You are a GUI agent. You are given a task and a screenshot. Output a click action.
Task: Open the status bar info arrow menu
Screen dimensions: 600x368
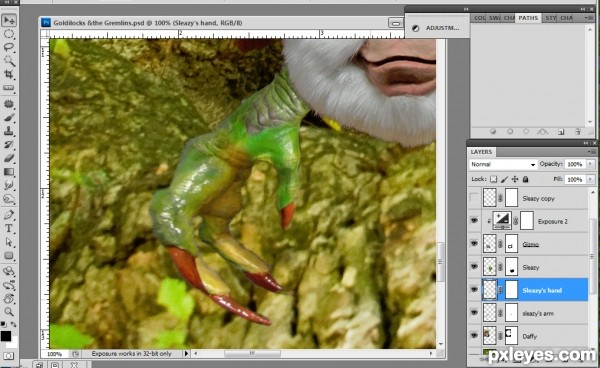186,353
